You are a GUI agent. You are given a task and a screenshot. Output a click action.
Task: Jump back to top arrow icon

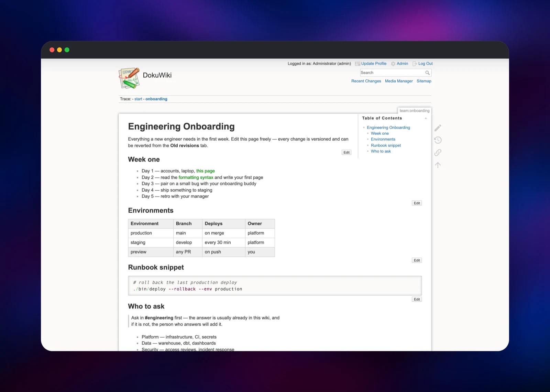[438, 165]
